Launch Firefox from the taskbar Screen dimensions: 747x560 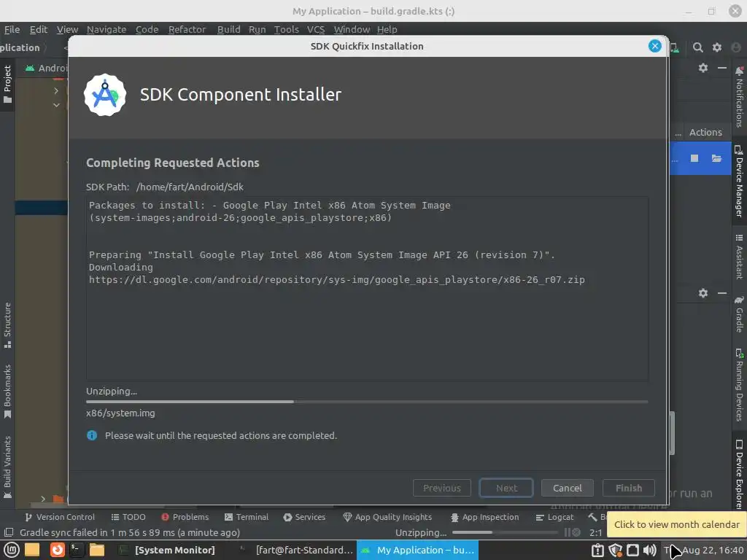[x=57, y=550]
